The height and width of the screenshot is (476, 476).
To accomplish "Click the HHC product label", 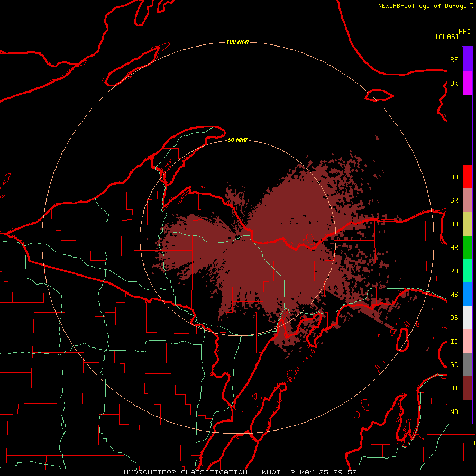I will 464,32.
